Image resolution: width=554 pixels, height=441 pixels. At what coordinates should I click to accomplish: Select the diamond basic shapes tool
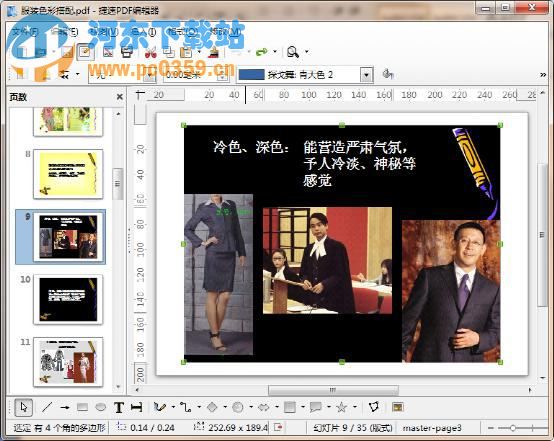pos(212,407)
